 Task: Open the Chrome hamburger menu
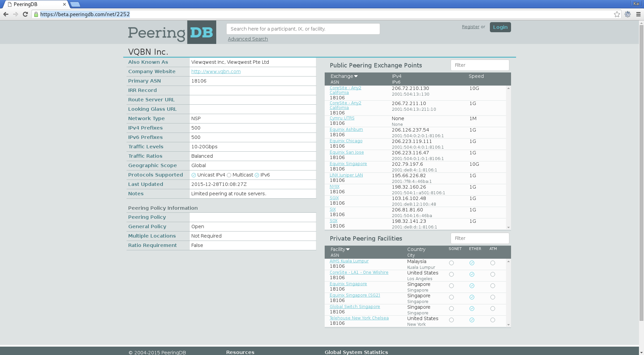638,14
